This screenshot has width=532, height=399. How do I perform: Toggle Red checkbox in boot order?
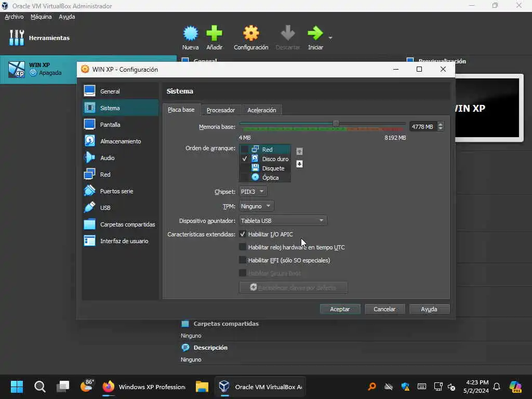pyautogui.click(x=244, y=149)
